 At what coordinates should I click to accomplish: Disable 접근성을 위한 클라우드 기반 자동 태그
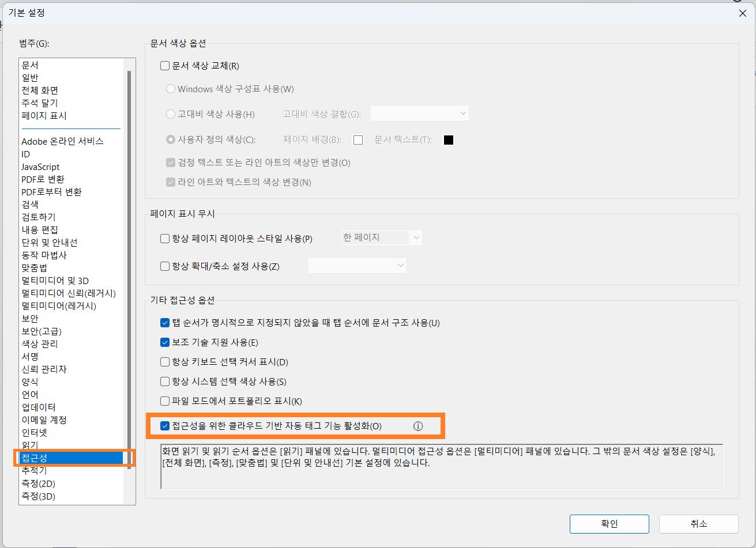[x=164, y=426]
